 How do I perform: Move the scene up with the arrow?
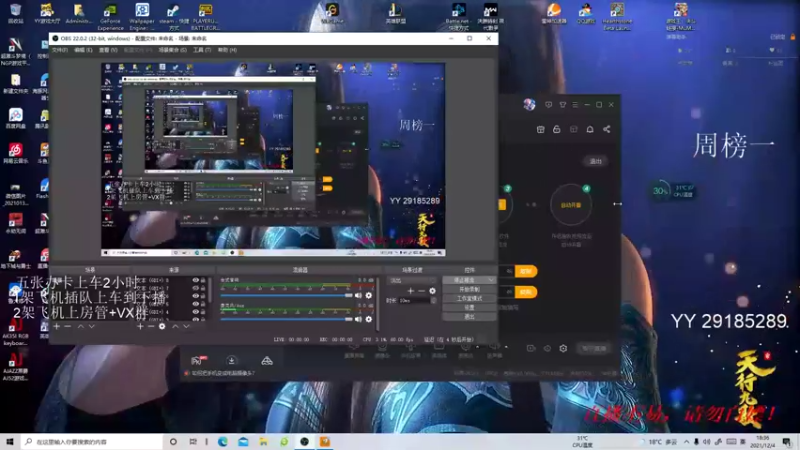(81, 326)
